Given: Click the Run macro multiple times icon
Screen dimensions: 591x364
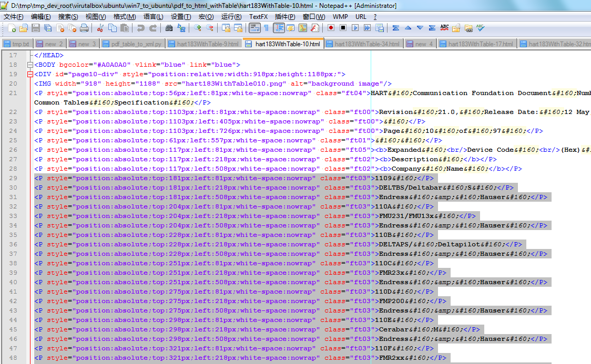Looking at the screenshot, I should [x=367, y=28].
